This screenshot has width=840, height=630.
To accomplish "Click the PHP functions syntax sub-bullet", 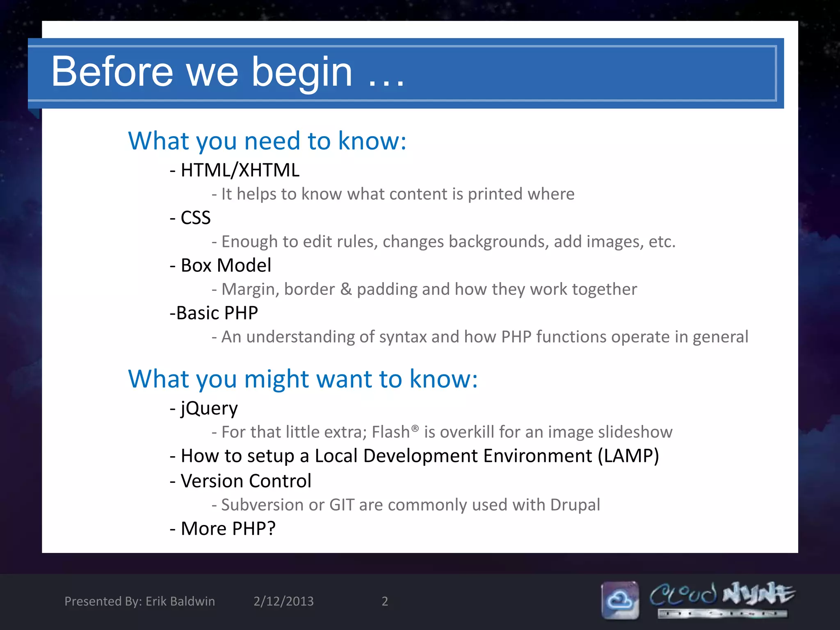I will [480, 337].
